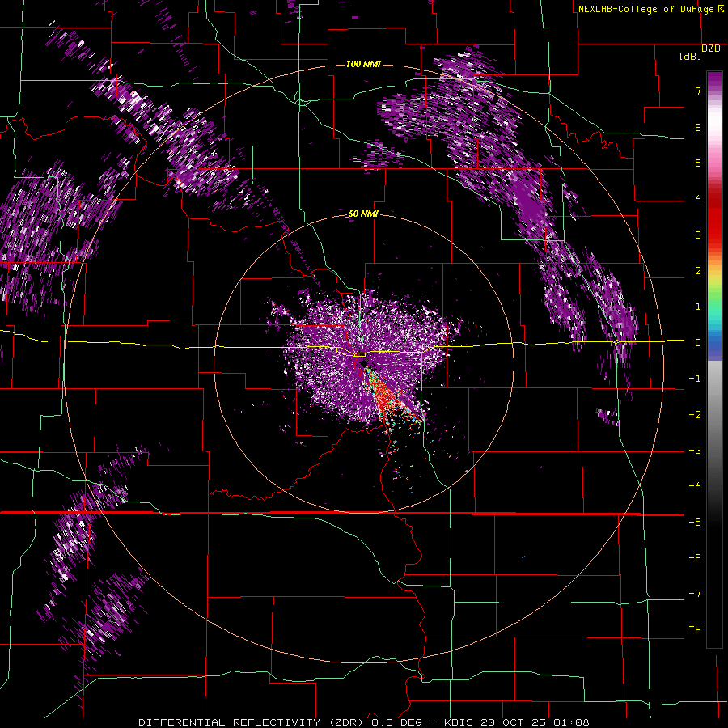Click the ZDR color scale bar

714,359
